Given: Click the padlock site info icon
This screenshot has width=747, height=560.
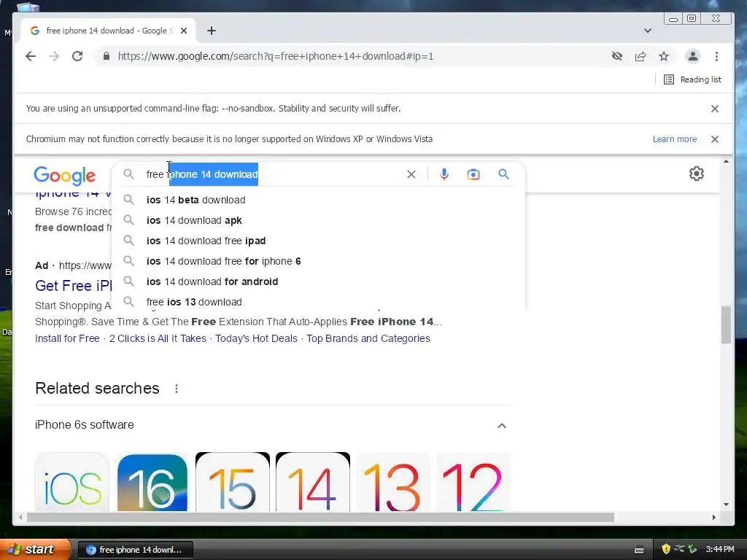Looking at the screenshot, I should [x=107, y=56].
